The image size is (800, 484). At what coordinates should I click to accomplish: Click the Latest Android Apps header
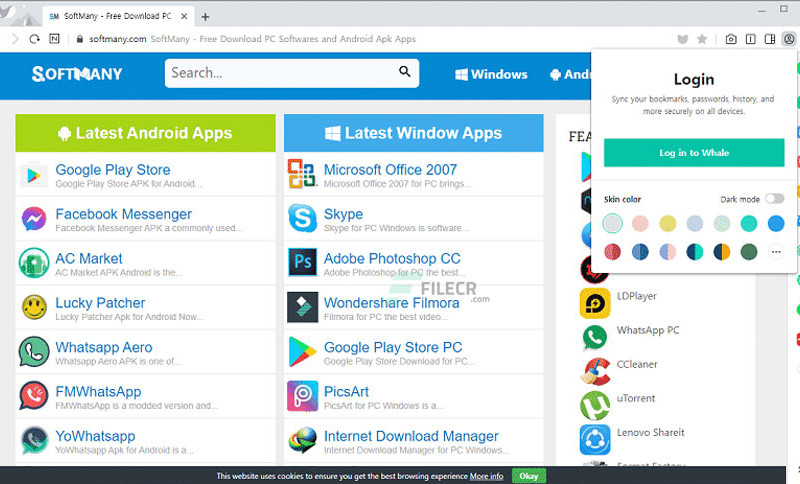tap(145, 133)
